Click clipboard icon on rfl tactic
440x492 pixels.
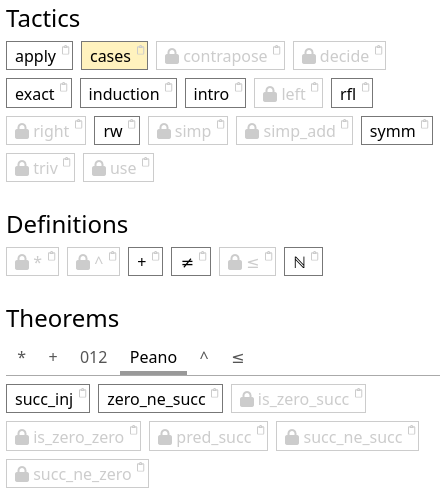366,87
